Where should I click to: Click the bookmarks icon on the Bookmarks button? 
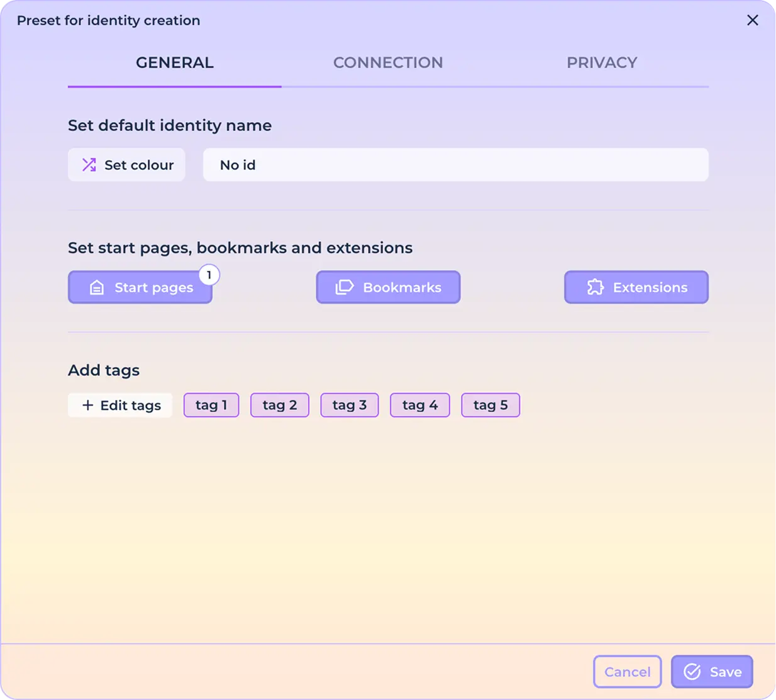(345, 287)
